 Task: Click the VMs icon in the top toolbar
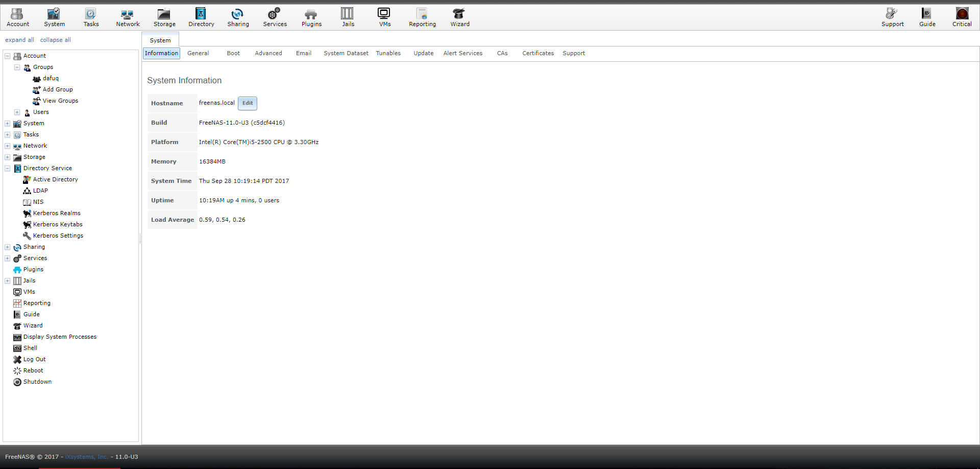pyautogui.click(x=384, y=17)
